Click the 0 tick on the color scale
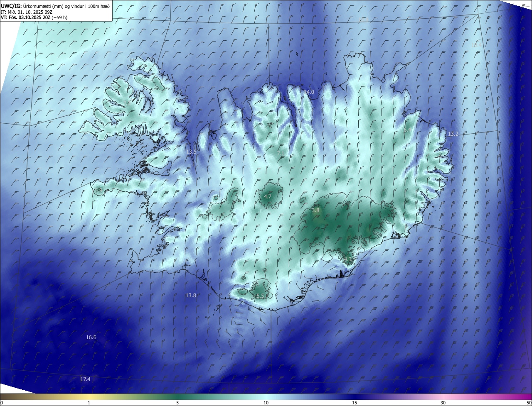 [2, 403]
